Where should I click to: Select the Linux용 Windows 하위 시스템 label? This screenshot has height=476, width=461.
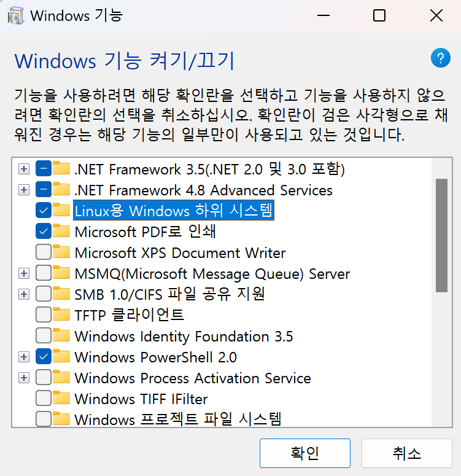click(x=174, y=211)
